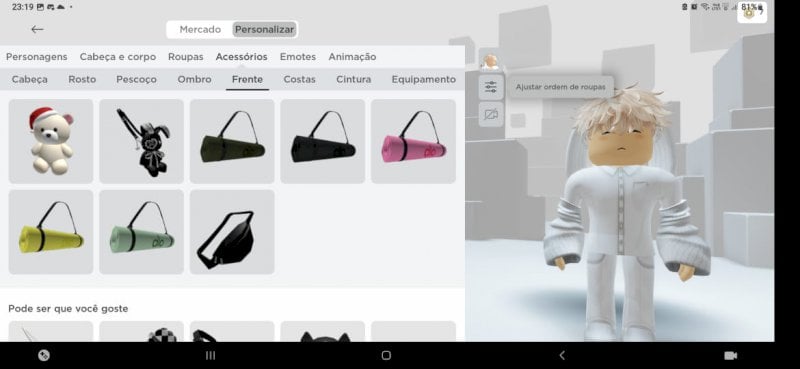Choose the Rosto subcategory
The image size is (800, 369).
click(x=82, y=80)
